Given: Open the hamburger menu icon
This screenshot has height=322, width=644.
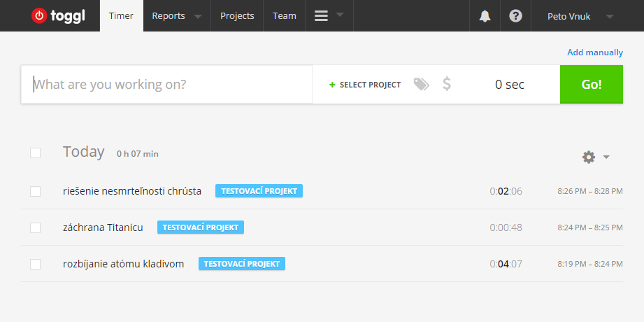Looking at the screenshot, I should (321, 16).
